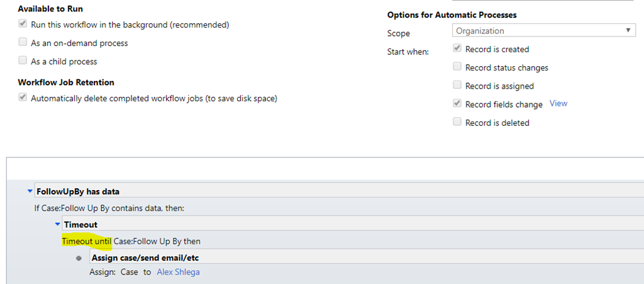
Task: Open the View link for record fields
Action: pyautogui.click(x=558, y=103)
